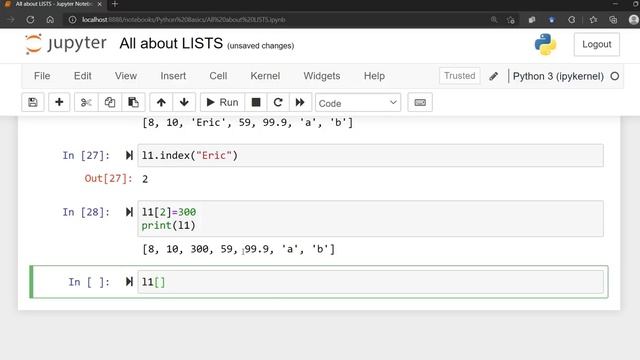Screen dimensions: 640x360
Task: Open the Widgets menu
Action: click(x=322, y=76)
